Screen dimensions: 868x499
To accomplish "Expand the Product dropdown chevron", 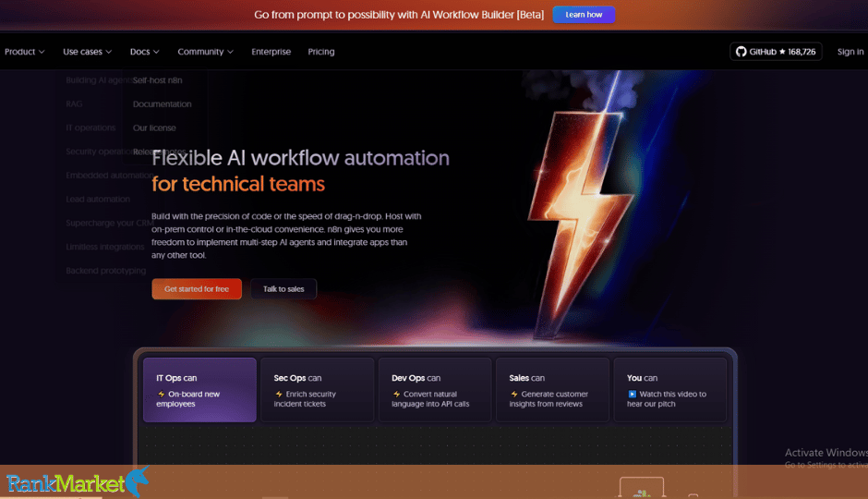I will pyautogui.click(x=42, y=52).
